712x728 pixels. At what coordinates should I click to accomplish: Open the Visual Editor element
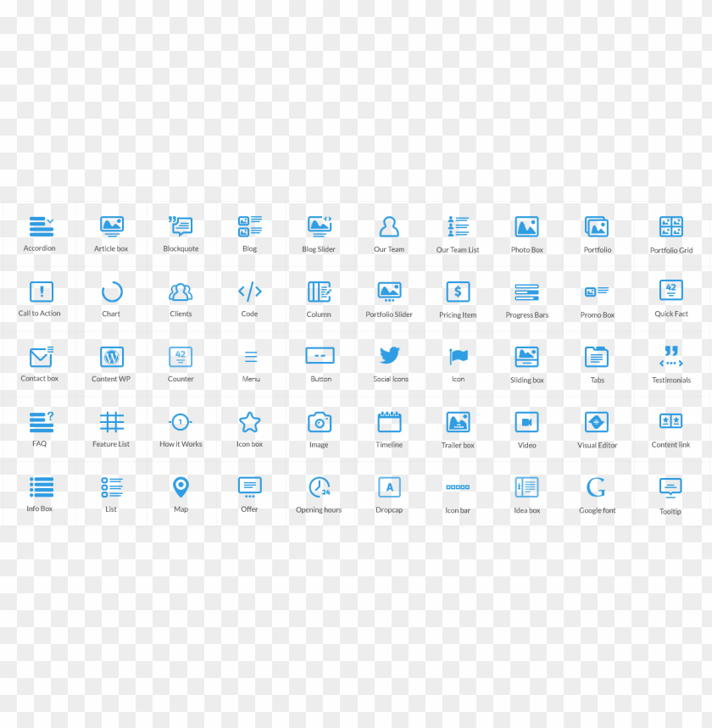tap(596, 420)
